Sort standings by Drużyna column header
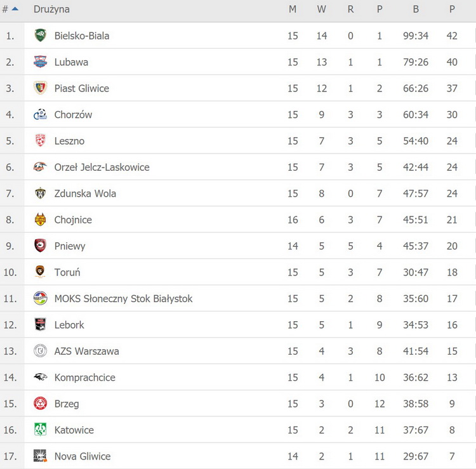476x469 pixels. [51, 10]
